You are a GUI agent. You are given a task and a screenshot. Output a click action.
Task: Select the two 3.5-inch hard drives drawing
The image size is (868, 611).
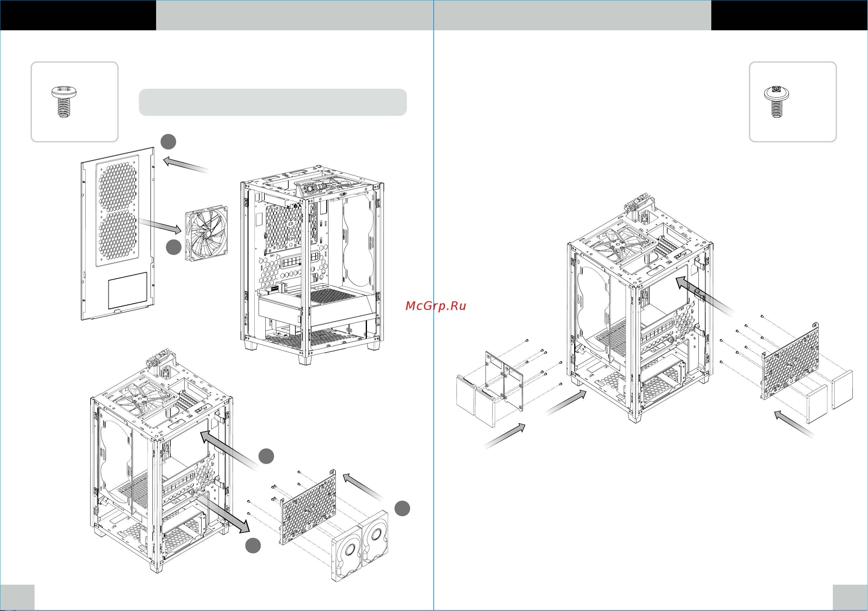coord(360,546)
